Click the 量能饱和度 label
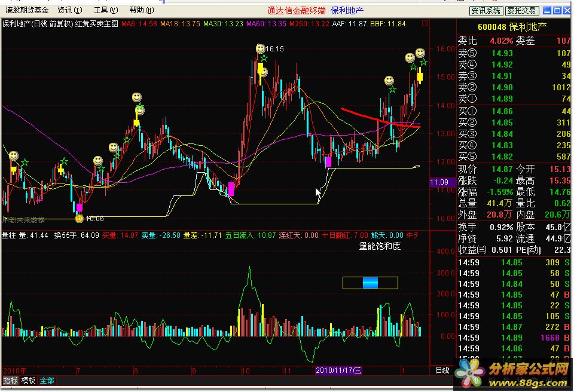574x392 pixels. pos(380,246)
